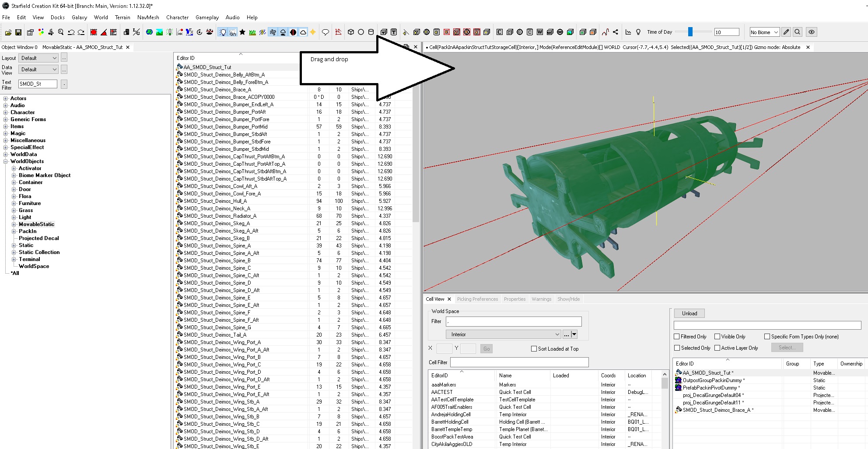Image resolution: width=868 pixels, height=449 pixels.
Task: Click the Go button in Cell View
Action: [x=486, y=349]
